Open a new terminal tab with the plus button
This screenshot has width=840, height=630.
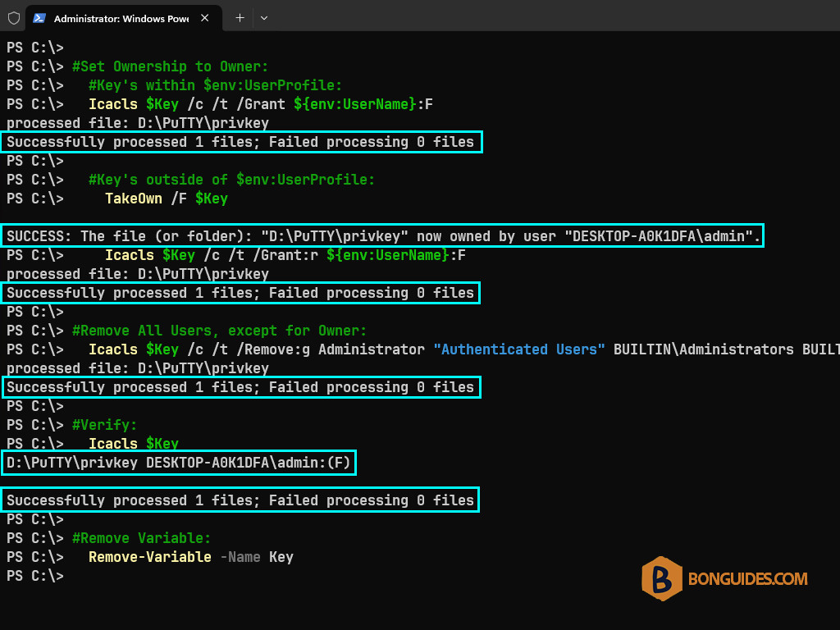[240, 18]
